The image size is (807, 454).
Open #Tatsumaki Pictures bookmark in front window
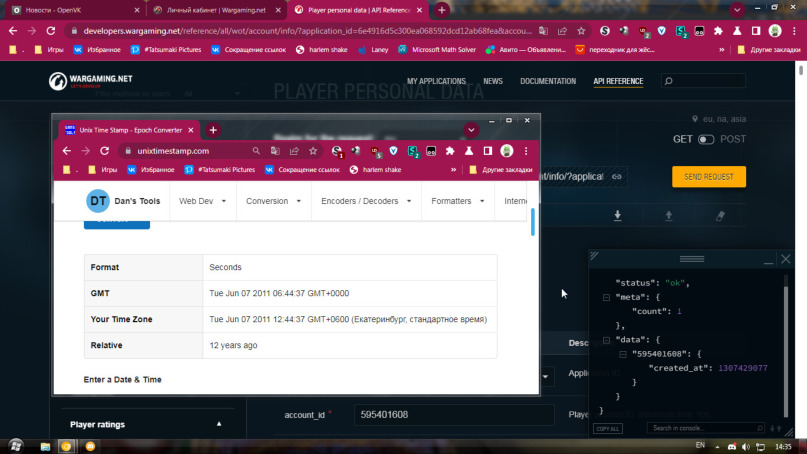[220, 170]
